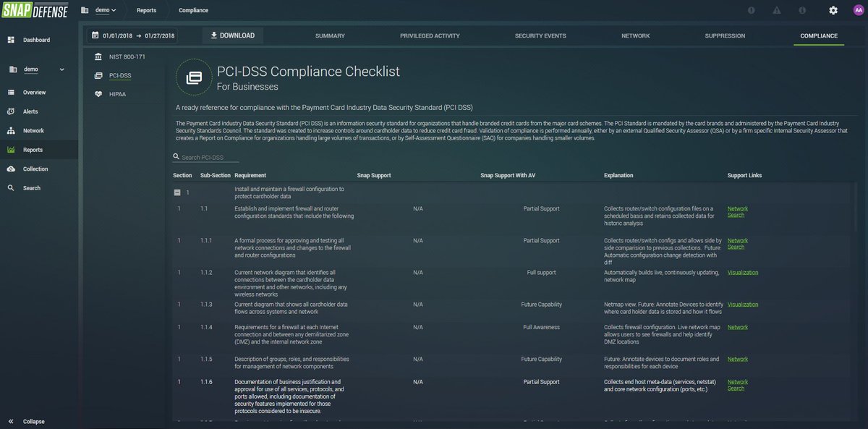
Task: Select the Compliance tab
Action: pos(819,35)
